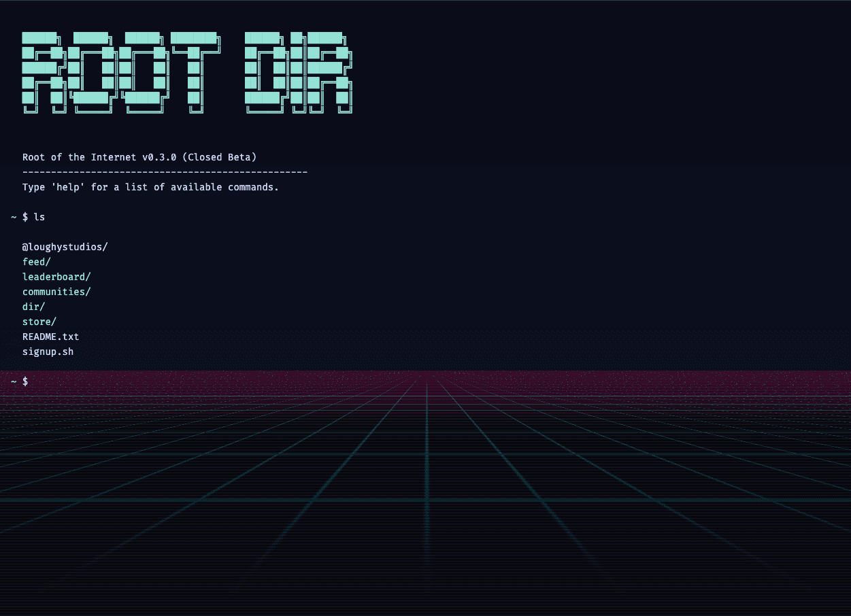The width and height of the screenshot is (851, 616).
Task: Open the store/ directory
Action: point(39,322)
